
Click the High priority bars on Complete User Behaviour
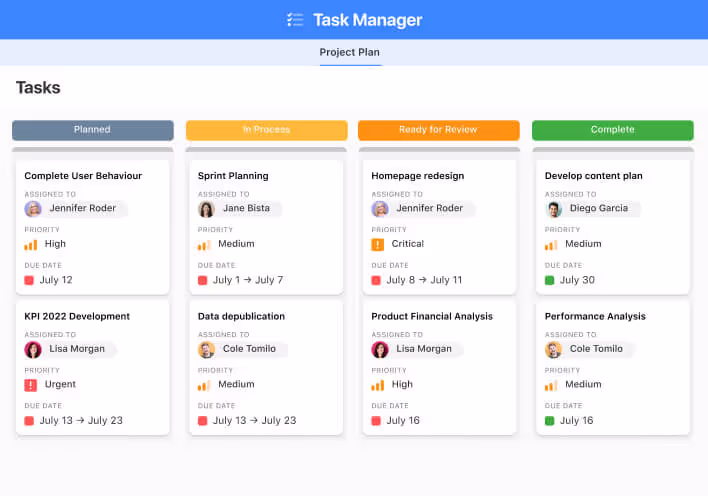(31, 244)
